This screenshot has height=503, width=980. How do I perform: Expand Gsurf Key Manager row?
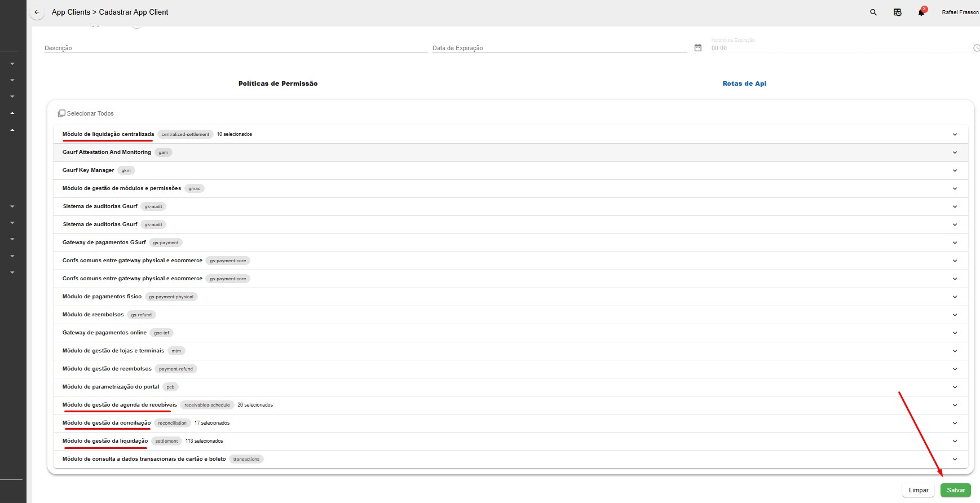click(955, 170)
